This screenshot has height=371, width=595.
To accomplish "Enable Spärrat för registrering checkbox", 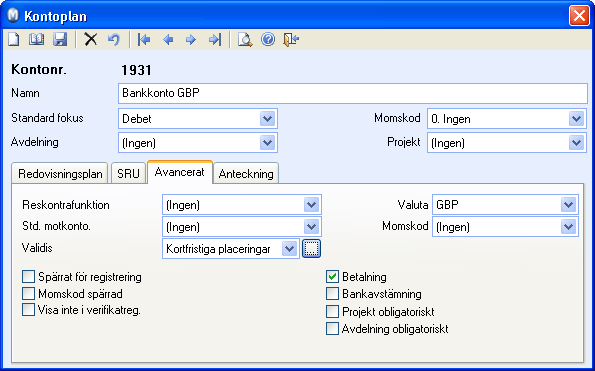I will click(28, 277).
